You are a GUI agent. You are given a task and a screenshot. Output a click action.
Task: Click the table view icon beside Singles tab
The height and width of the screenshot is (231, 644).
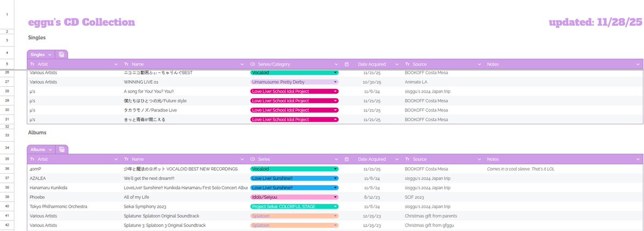pos(62,55)
